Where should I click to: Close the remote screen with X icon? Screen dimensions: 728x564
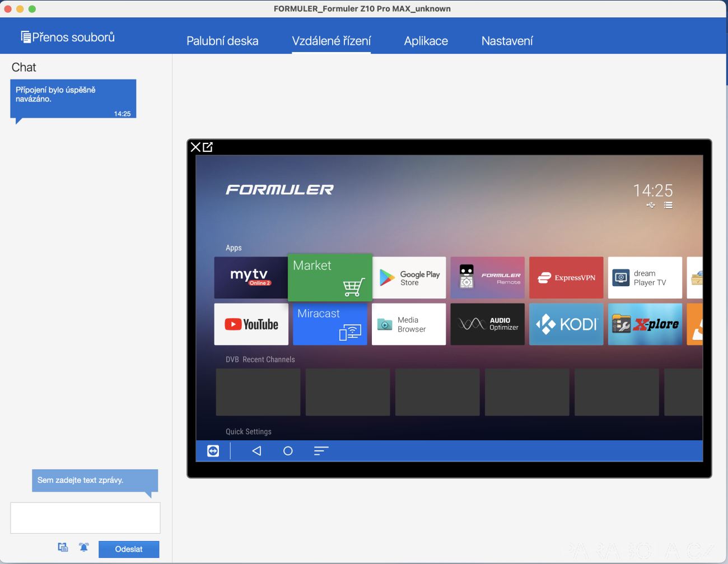(x=195, y=147)
